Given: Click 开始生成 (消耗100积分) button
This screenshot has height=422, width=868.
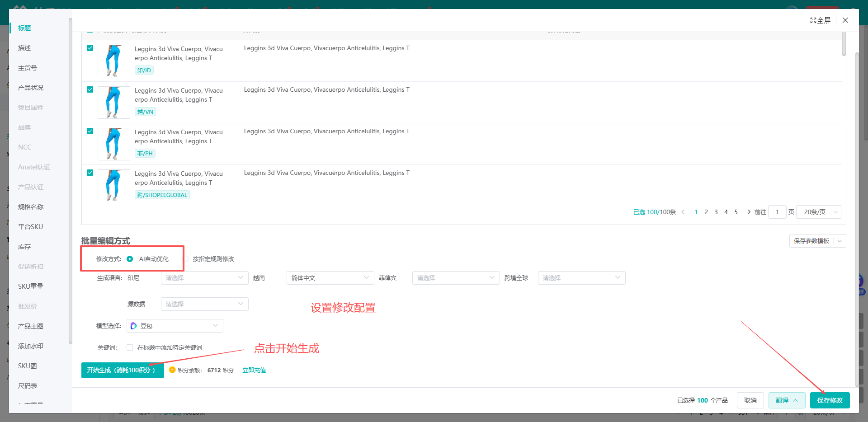Looking at the screenshot, I should click(123, 370).
